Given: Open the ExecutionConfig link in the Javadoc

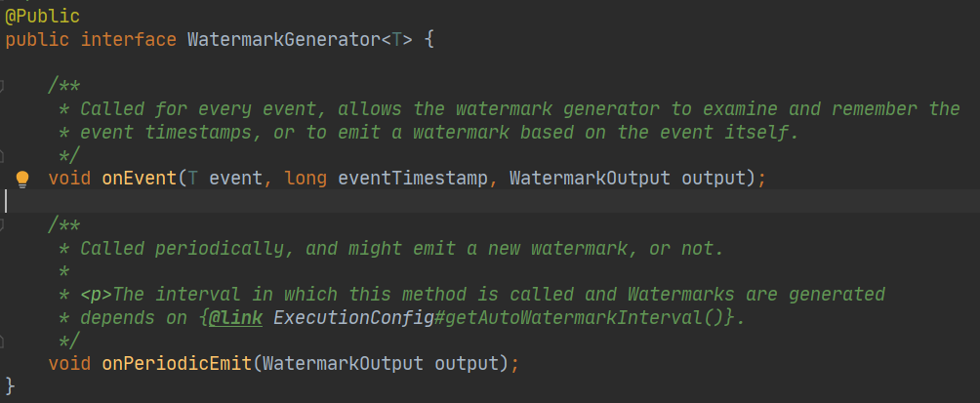Looking at the screenshot, I should coord(353,318).
